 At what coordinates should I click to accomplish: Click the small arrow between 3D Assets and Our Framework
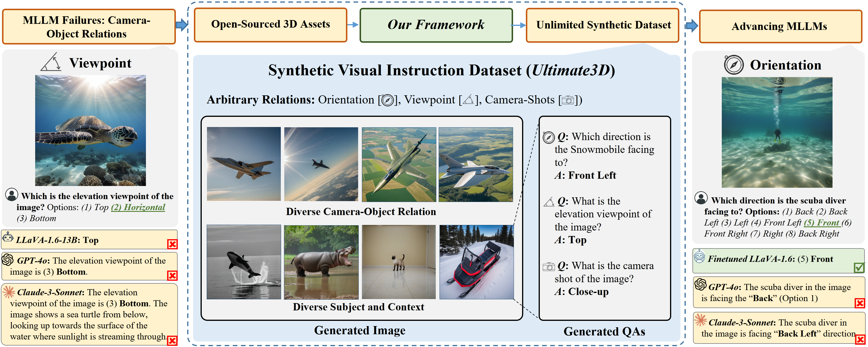pyautogui.click(x=353, y=25)
